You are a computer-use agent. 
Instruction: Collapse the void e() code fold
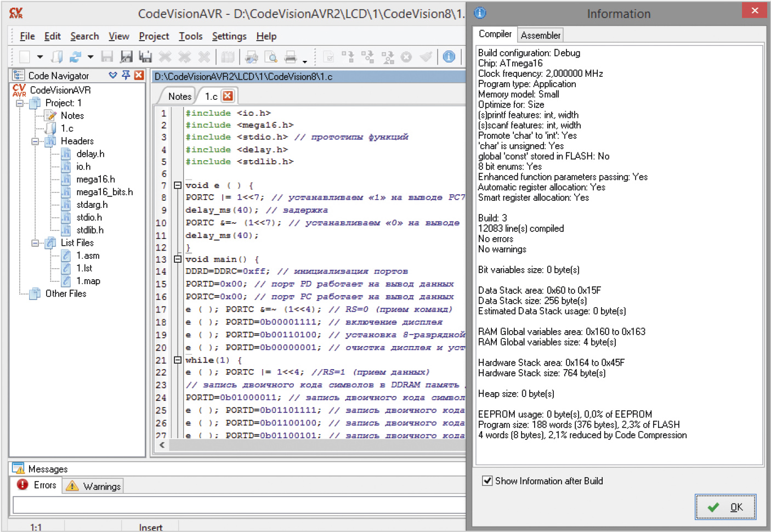[178, 185]
